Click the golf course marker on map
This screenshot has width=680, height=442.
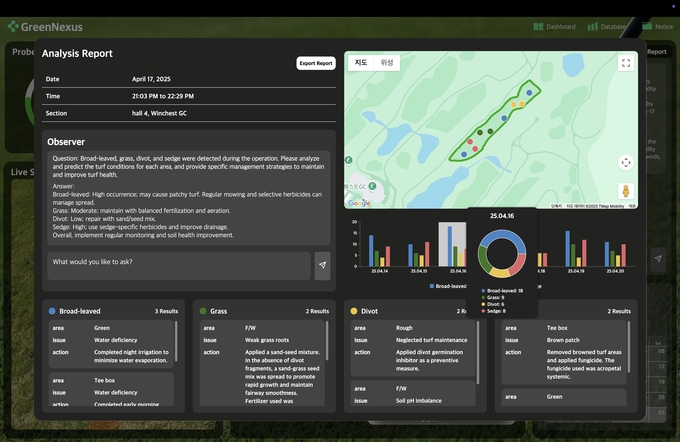[373, 185]
